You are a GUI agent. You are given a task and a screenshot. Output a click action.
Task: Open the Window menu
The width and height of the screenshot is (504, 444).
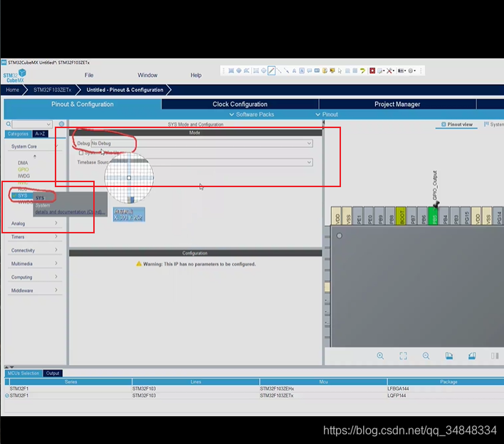tap(147, 75)
